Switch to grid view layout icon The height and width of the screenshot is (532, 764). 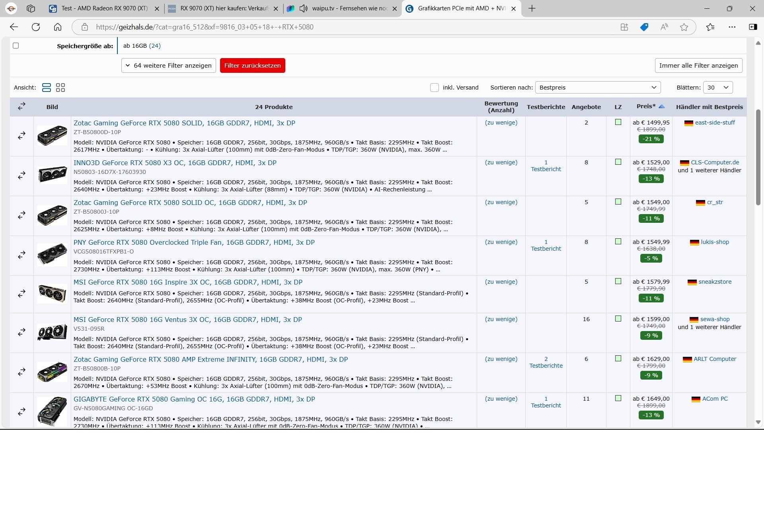point(60,88)
